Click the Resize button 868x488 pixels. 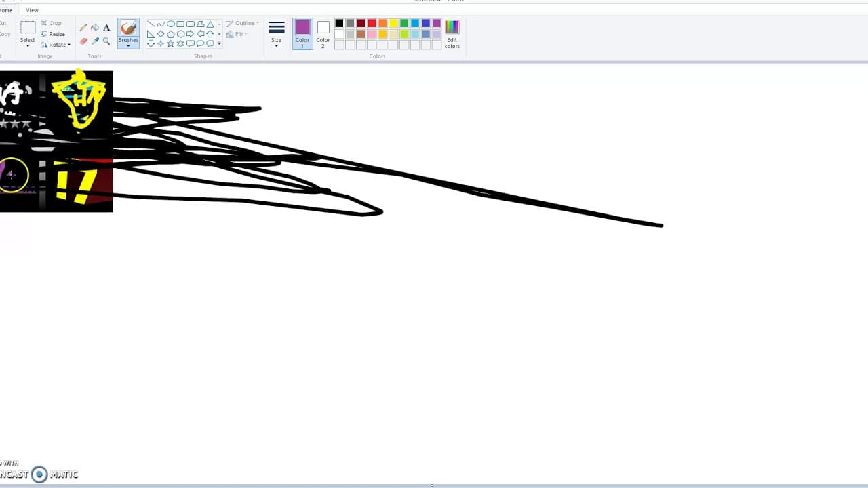click(53, 34)
